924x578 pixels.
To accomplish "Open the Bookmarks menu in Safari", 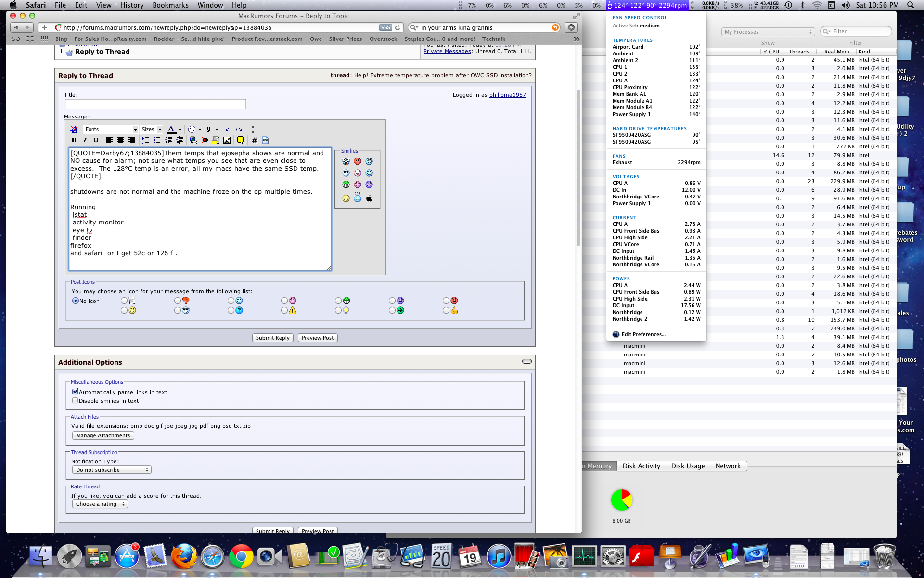I will 170,5.
